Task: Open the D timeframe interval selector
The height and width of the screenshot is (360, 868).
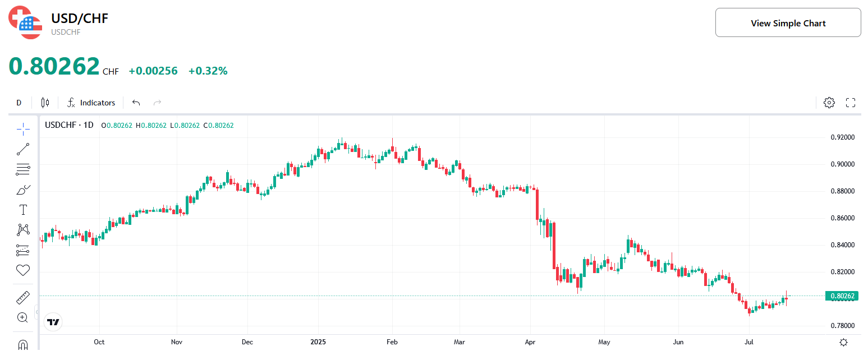Action: pyautogui.click(x=19, y=103)
